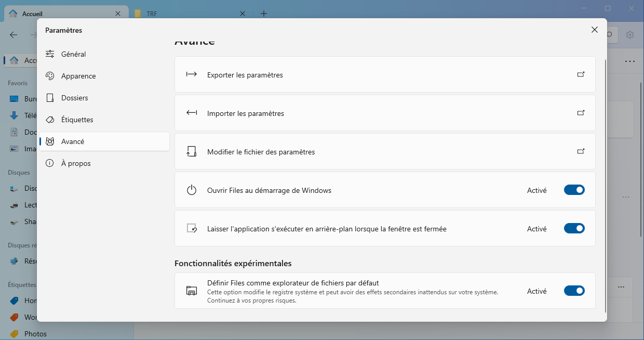This screenshot has width=644, height=340.
Task: Go to the Dossiers settings section
Action: click(74, 98)
